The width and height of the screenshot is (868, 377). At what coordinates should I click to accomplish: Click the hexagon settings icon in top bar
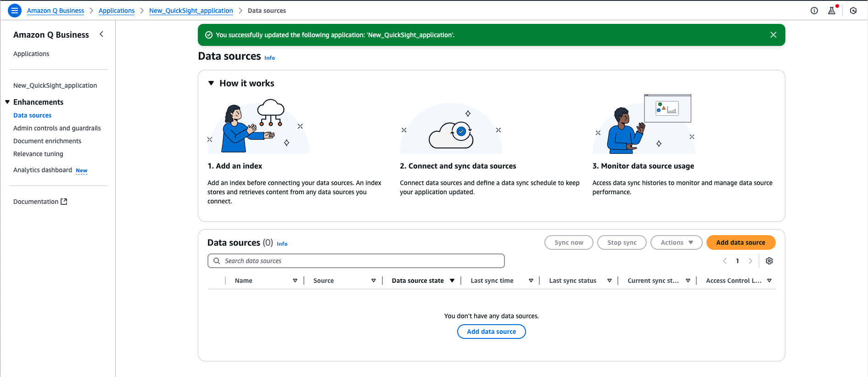click(853, 11)
